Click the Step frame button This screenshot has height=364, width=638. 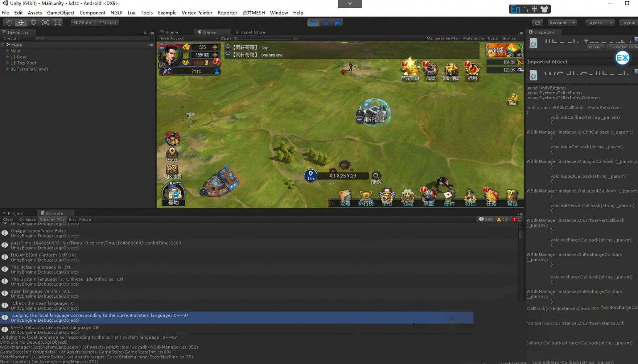[x=338, y=22]
